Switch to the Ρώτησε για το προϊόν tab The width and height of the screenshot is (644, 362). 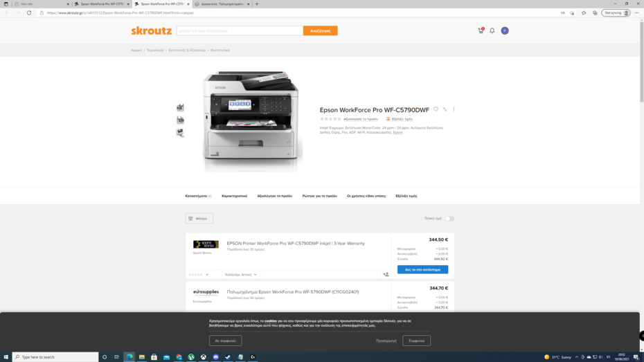click(x=319, y=196)
